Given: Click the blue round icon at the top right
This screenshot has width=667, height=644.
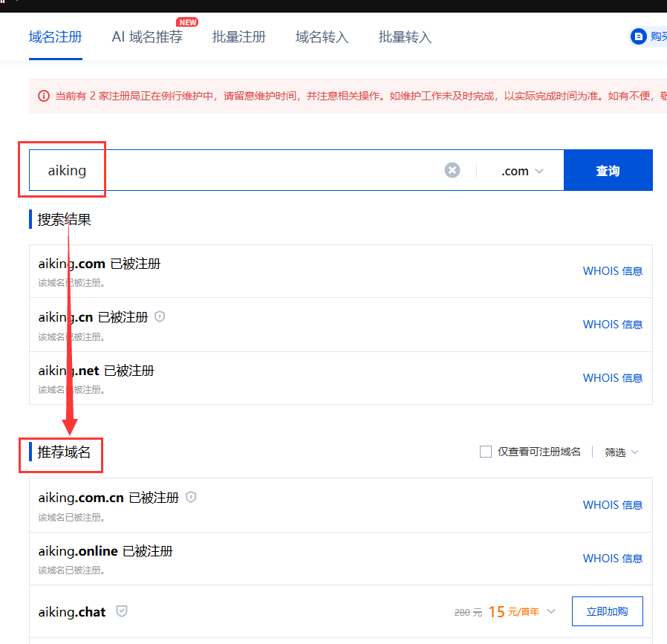Looking at the screenshot, I should [638, 36].
